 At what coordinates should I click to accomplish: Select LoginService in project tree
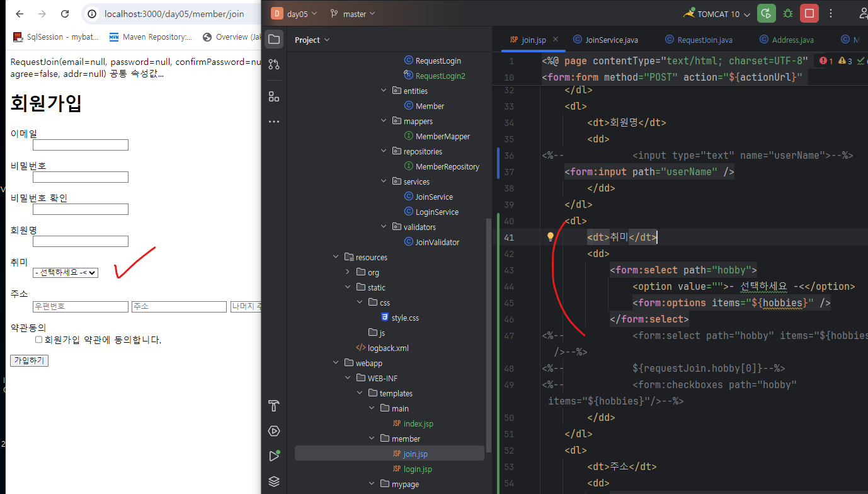click(x=437, y=212)
